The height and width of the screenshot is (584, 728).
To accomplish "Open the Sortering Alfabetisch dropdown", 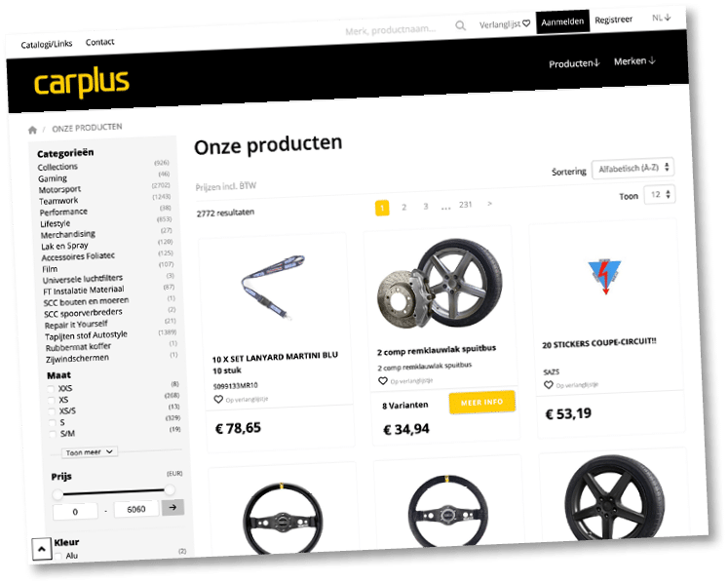I will coord(632,169).
